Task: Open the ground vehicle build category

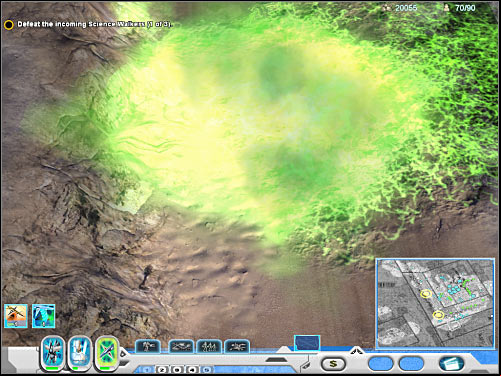Action: point(181,347)
